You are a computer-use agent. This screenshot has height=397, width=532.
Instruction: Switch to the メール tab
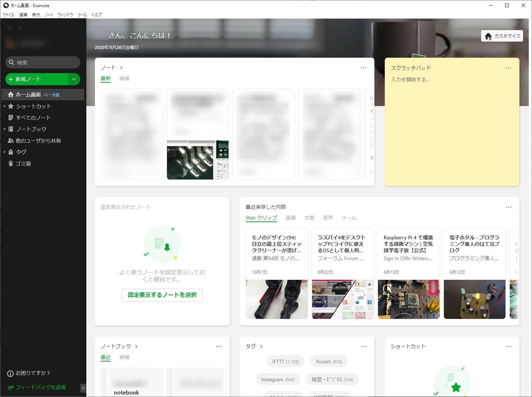point(349,218)
